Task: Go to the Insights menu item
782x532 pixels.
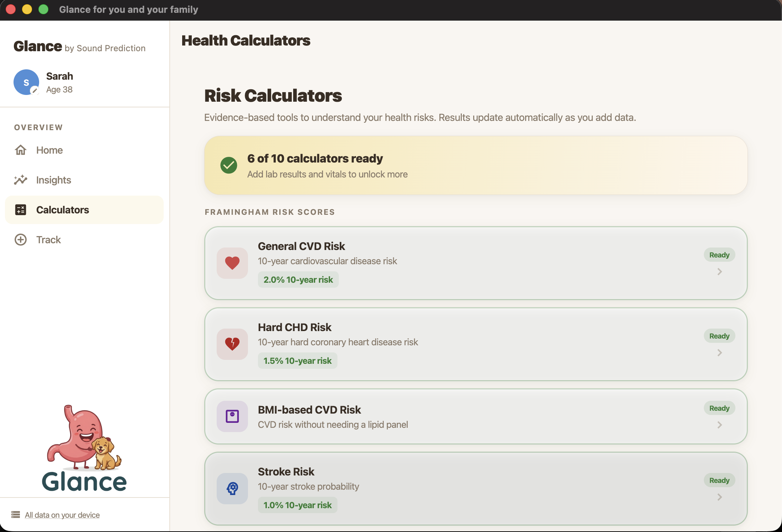Action: click(x=53, y=180)
